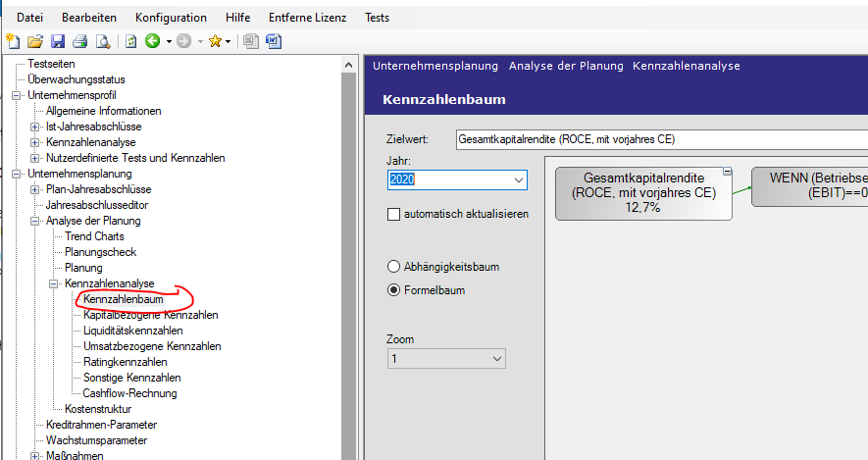The height and width of the screenshot is (460, 868).
Task: Open the Zielwert combo box
Action: point(662,139)
